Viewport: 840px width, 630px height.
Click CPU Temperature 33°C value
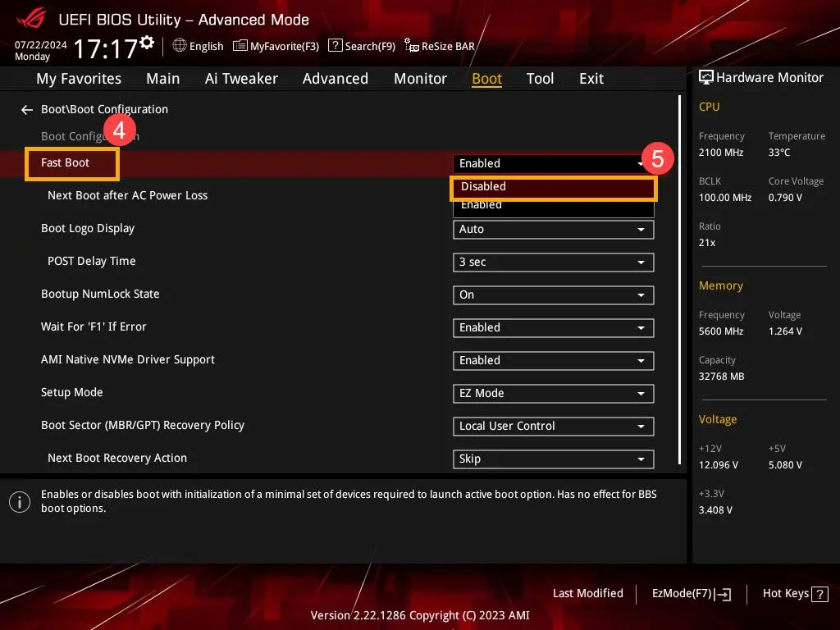tap(779, 153)
